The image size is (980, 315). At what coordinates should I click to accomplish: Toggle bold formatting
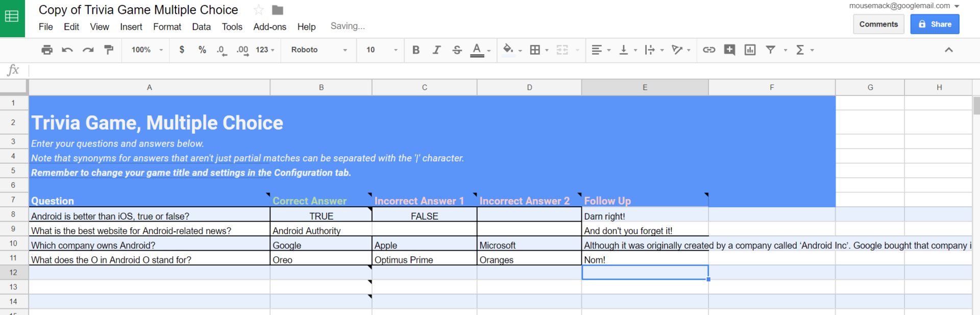pyautogui.click(x=415, y=50)
